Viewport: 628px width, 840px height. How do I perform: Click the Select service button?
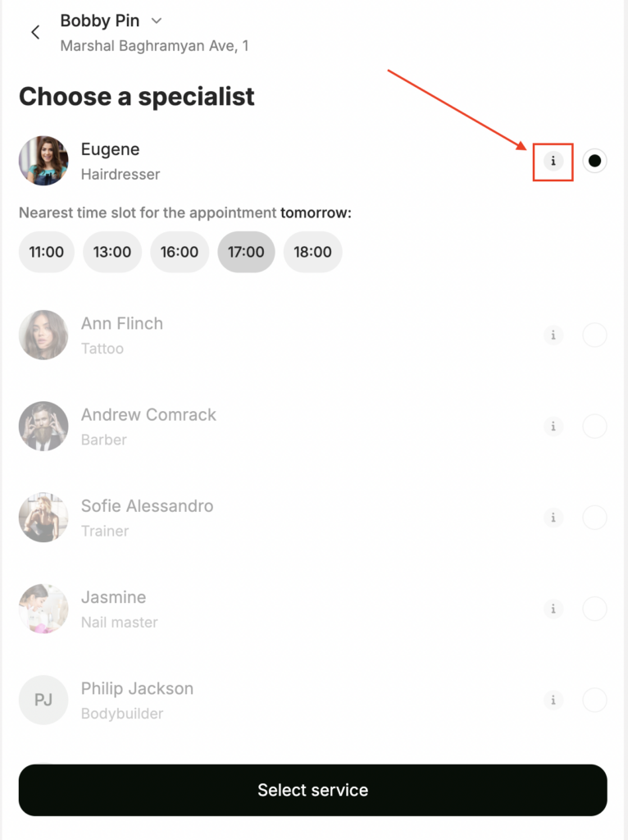(312, 790)
